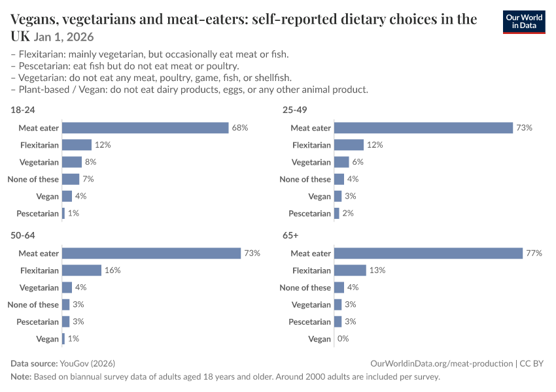Select the 16% Flexitarian bar in 50-64
The height and width of the screenshot is (392, 556).
[82, 270]
